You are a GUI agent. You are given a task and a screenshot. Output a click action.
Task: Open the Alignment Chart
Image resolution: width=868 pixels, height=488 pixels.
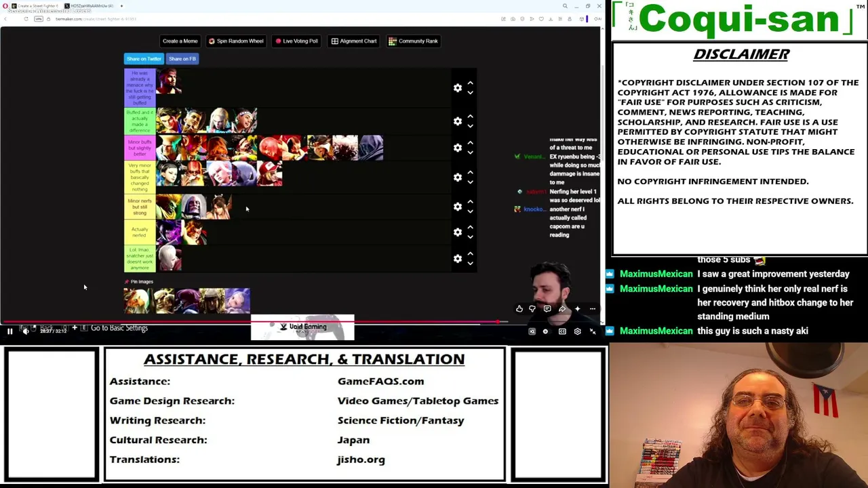click(x=354, y=41)
